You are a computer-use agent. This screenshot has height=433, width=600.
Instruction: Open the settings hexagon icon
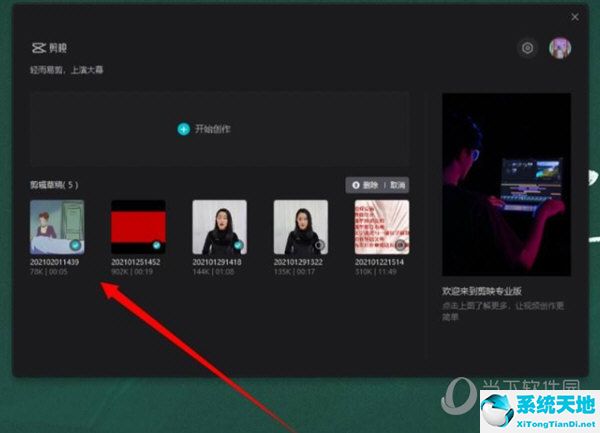click(x=527, y=48)
